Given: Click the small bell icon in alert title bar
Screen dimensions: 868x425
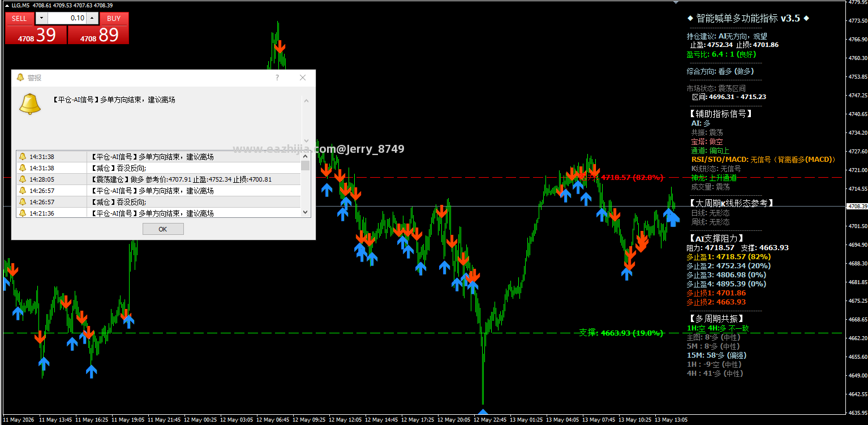Looking at the screenshot, I should pos(20,78).
